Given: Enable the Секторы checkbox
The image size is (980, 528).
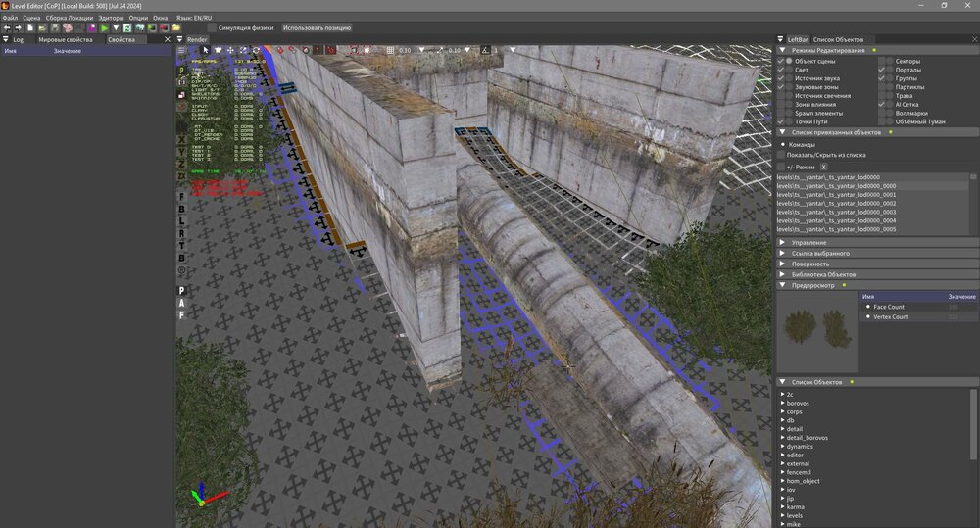Looking at the screenshot, I should point(882,62).
